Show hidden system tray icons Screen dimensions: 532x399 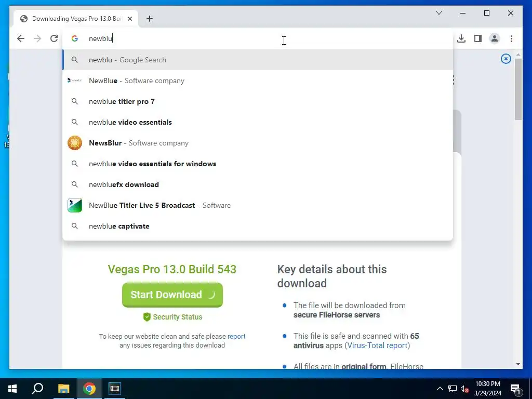point(440,389)
